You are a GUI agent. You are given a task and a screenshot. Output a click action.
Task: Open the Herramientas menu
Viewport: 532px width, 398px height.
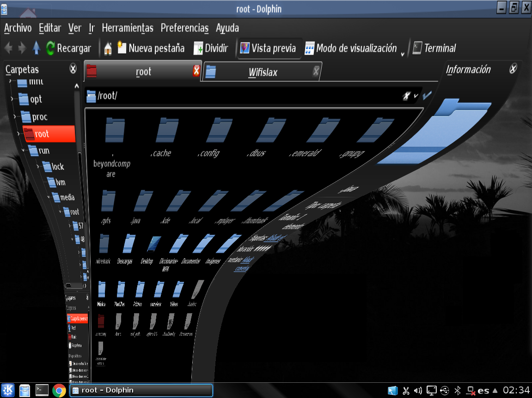[128, 28]
